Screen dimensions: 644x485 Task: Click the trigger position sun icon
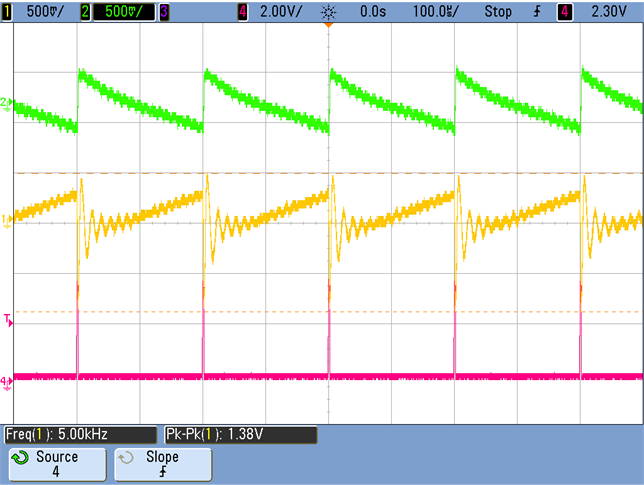(328, 12)
